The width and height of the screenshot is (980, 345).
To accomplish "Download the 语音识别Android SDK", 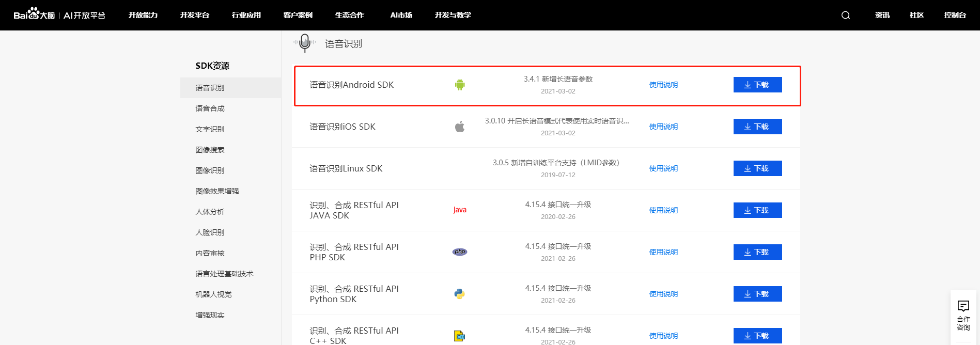I will 757,85.
